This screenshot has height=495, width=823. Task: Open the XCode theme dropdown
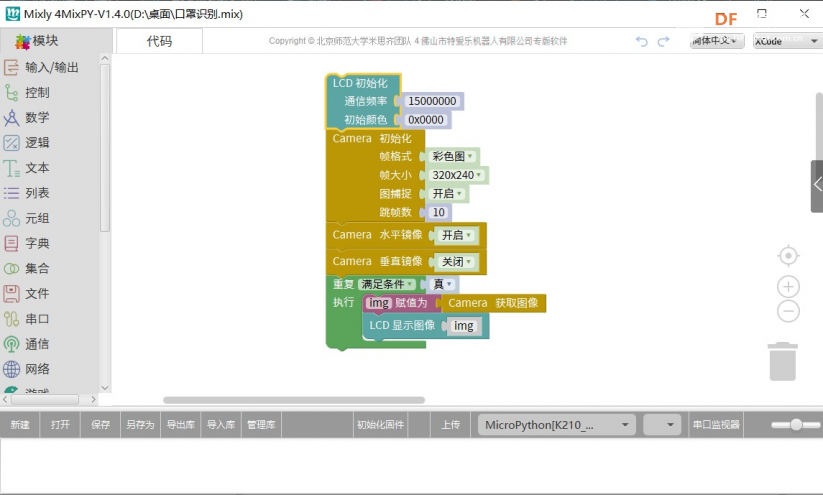click(787, 41)
